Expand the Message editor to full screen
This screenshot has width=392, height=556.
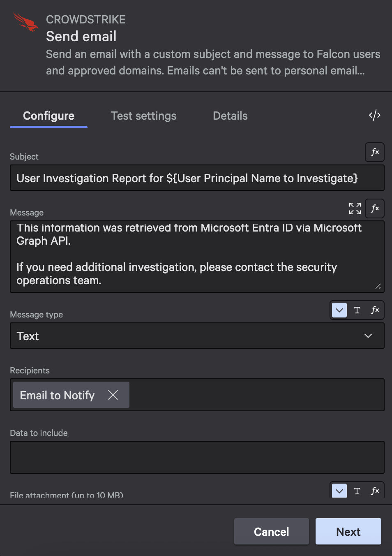[x=355, y=208]
